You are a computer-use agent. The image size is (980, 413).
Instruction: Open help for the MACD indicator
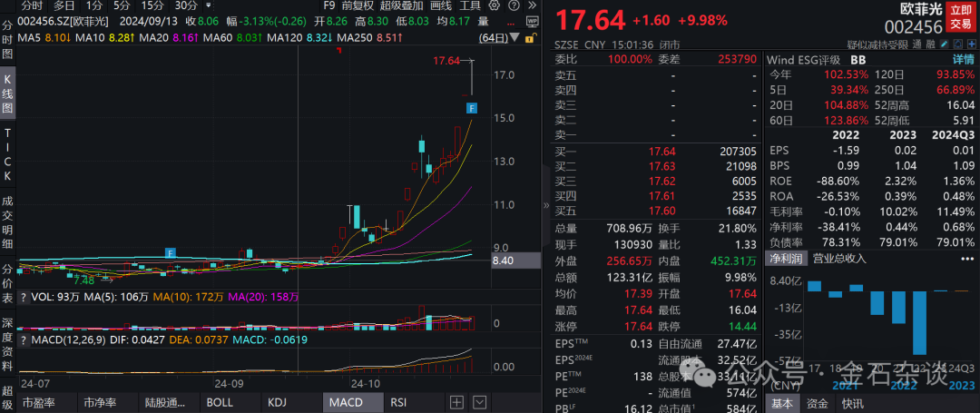[x=24, y=340]
